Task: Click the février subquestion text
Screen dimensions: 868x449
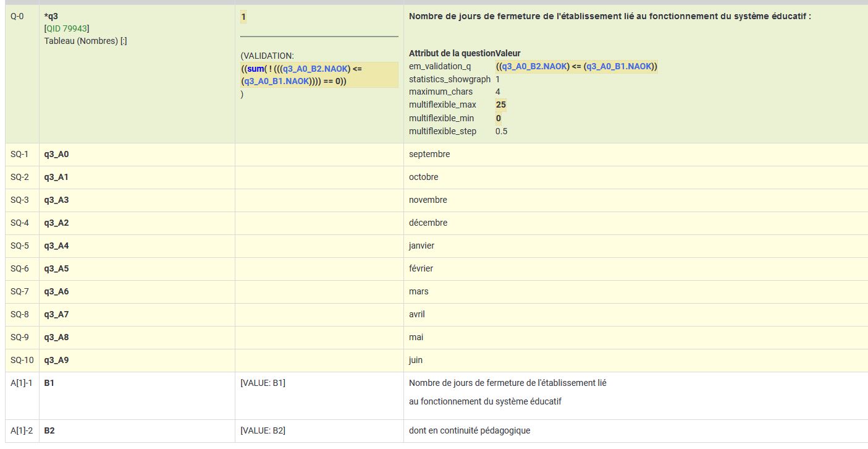Action: coord(421,268)
